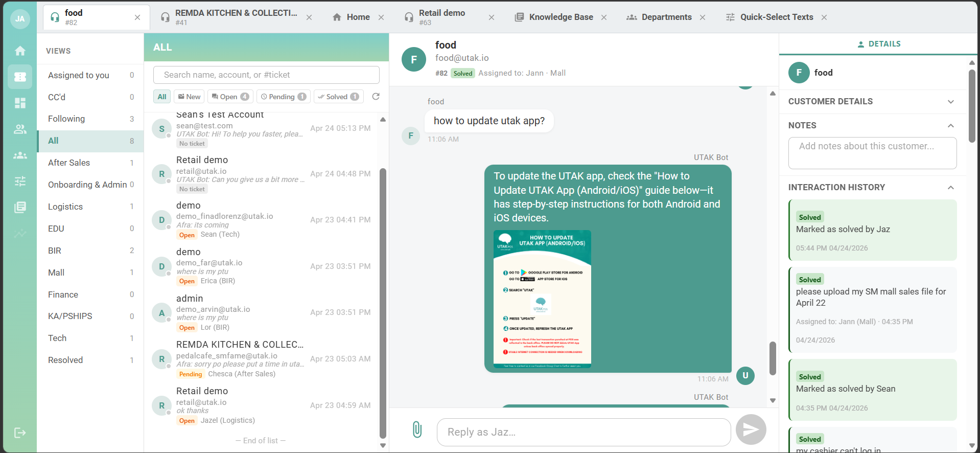
Task: Click the customer notes text area
Action: (x=872, y=153)
